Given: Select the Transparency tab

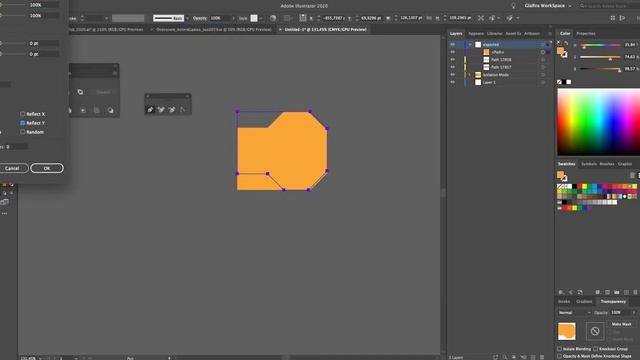Looking at the screenshot, I should click(x=613, y=301).
